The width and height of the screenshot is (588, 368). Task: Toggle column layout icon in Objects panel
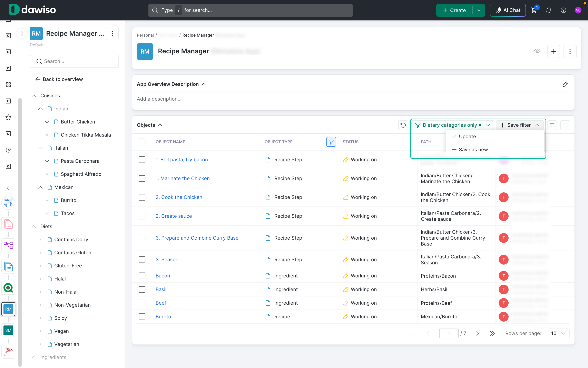[552, 125]
